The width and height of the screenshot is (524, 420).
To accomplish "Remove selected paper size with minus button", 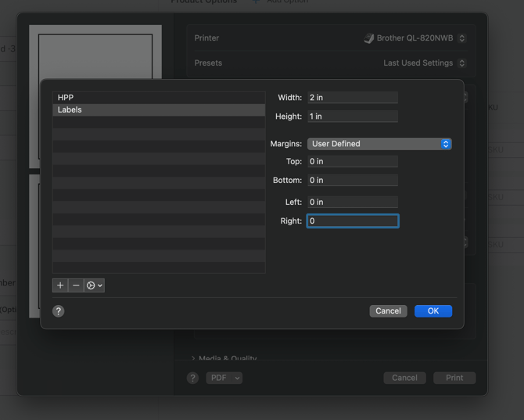I will [76, 285].
